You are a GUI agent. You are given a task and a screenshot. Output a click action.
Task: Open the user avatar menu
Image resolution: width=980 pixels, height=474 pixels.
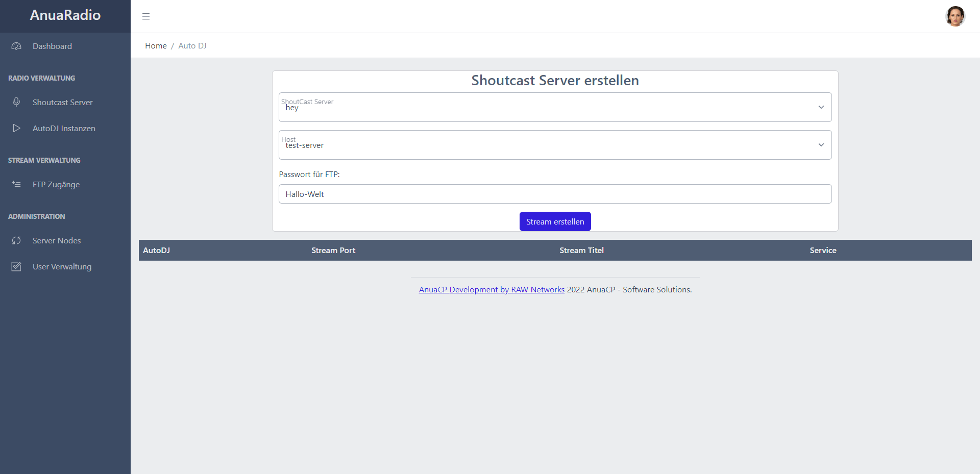click(x=955, y=16)
